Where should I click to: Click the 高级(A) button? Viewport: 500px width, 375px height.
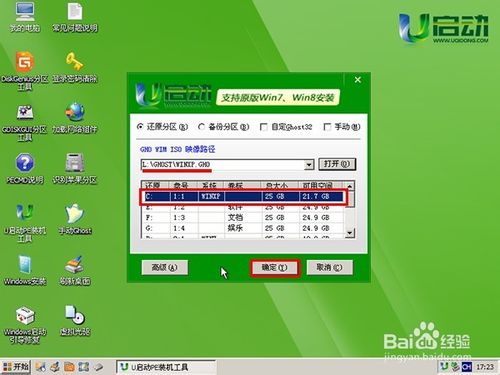click(x=164, y=268)
